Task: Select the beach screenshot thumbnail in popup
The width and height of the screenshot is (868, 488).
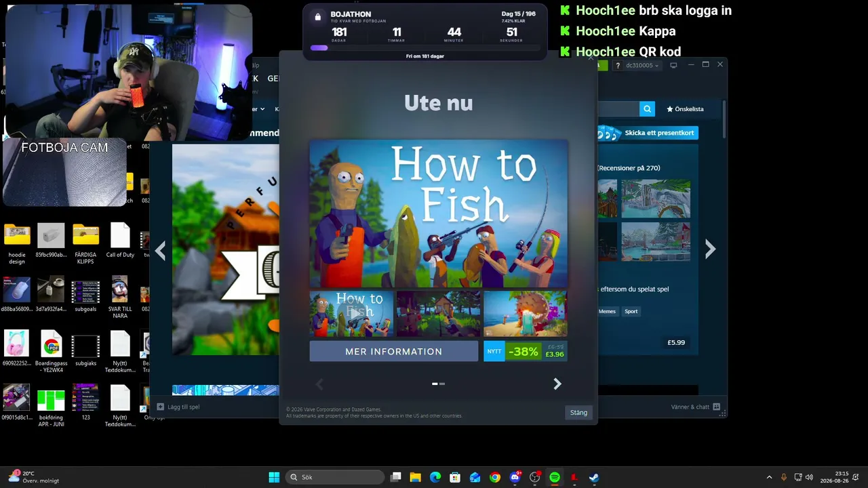Action: click(x=526, y=314)
